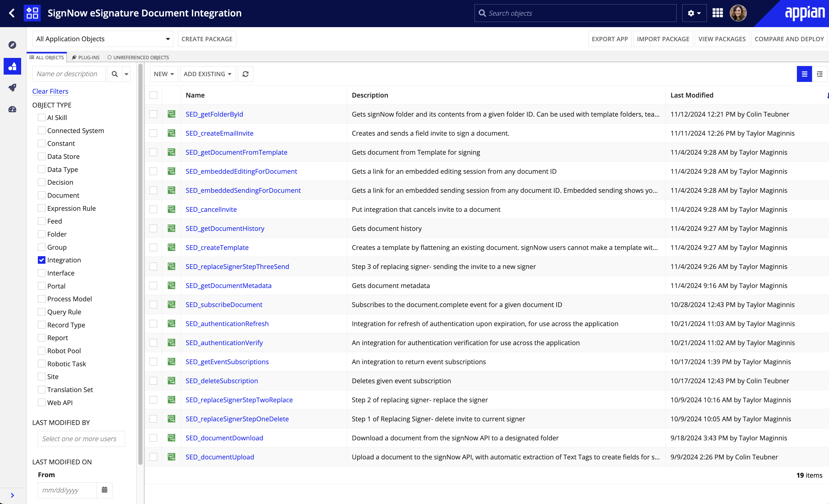Tick the Web API filter
Screen dimensions: 829x504
tap(42, 403)
